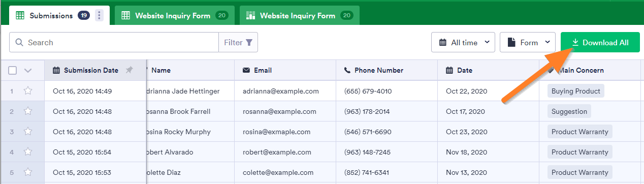Select the Suggestion tag in row 2
Screen dimensions: 644x184
569,111
